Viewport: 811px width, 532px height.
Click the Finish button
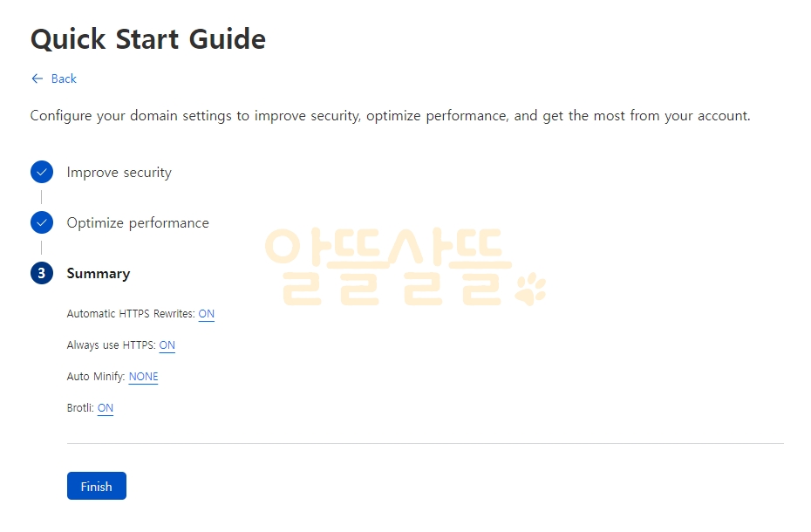point(97,486)
